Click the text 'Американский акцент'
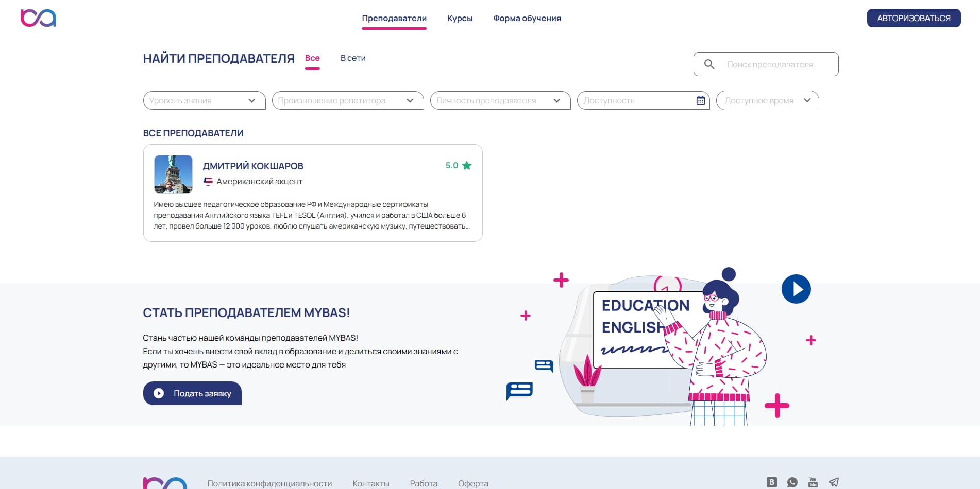The width and height of the screenshot is (980, 489). point(259,182)
